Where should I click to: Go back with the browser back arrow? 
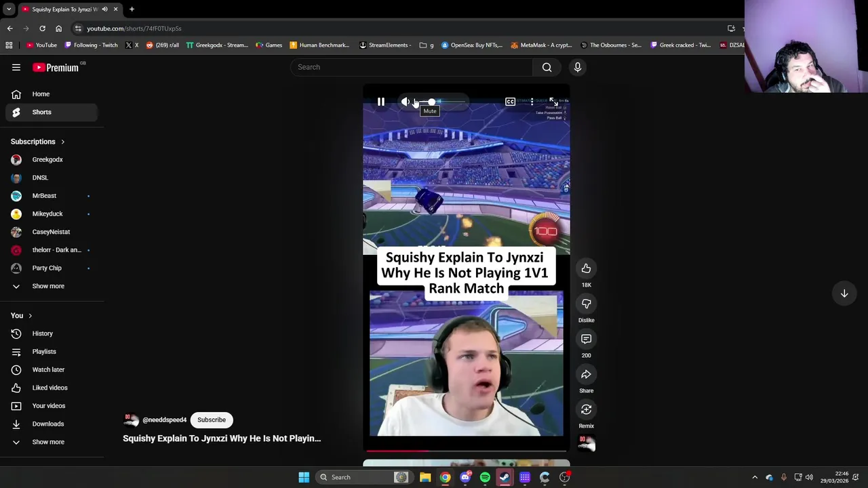tap(9, 28)
